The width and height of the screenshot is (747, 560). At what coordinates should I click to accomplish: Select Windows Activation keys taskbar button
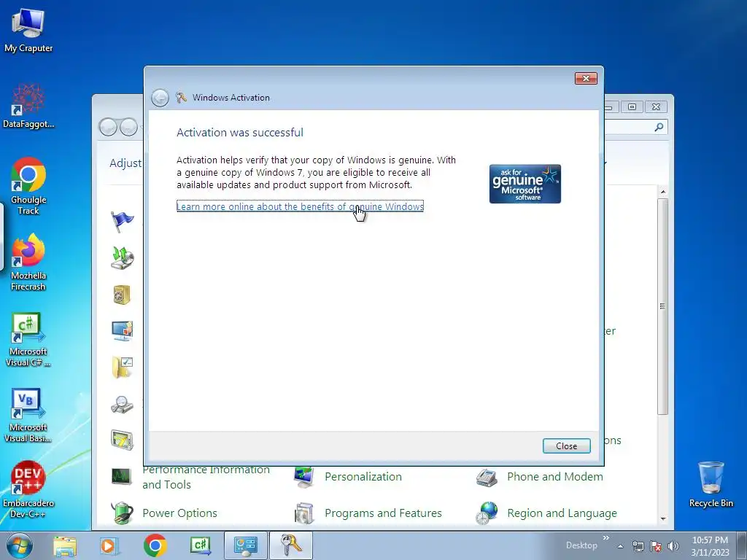(x=291, y=545)
